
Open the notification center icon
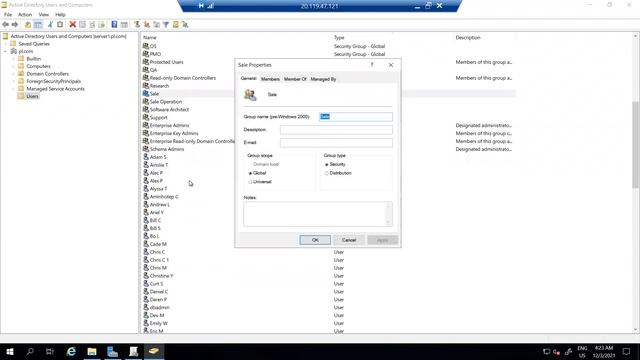(x=627, y=351)
